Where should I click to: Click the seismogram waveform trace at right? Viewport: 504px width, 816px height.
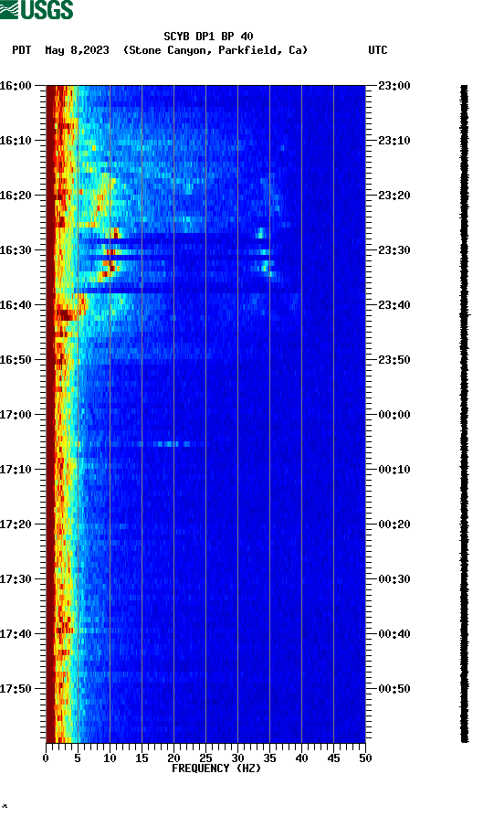click(x=465, y=414)
